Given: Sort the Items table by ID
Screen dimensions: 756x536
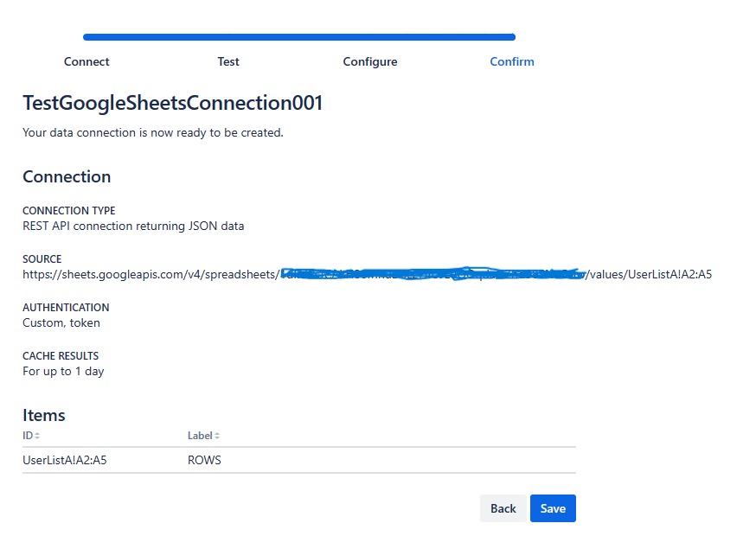Looking at the screenshot, I should pos(30,435).
